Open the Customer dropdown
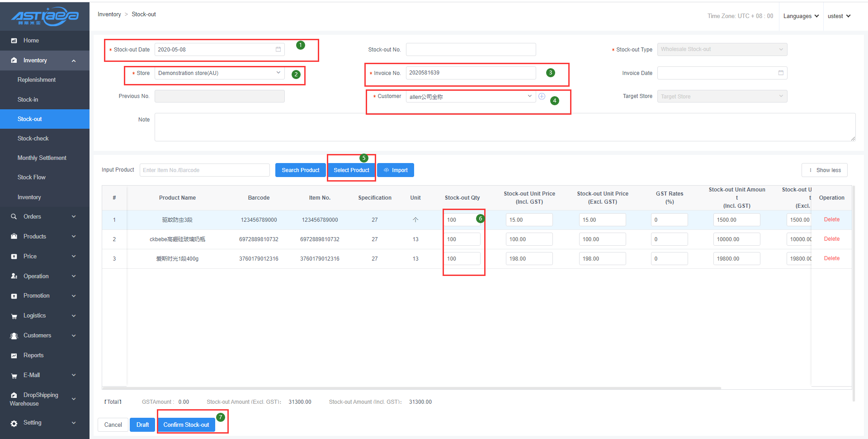868x439 pixels. [470, 97]
